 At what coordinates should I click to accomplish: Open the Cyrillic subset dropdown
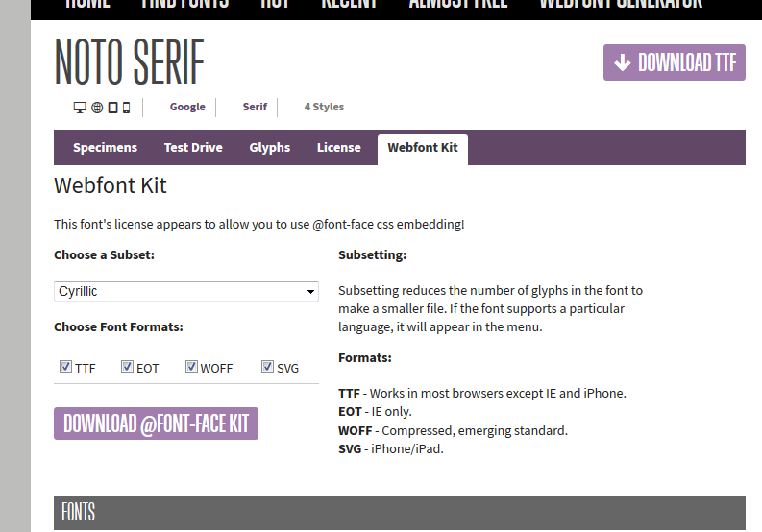(x=186, y=291)
